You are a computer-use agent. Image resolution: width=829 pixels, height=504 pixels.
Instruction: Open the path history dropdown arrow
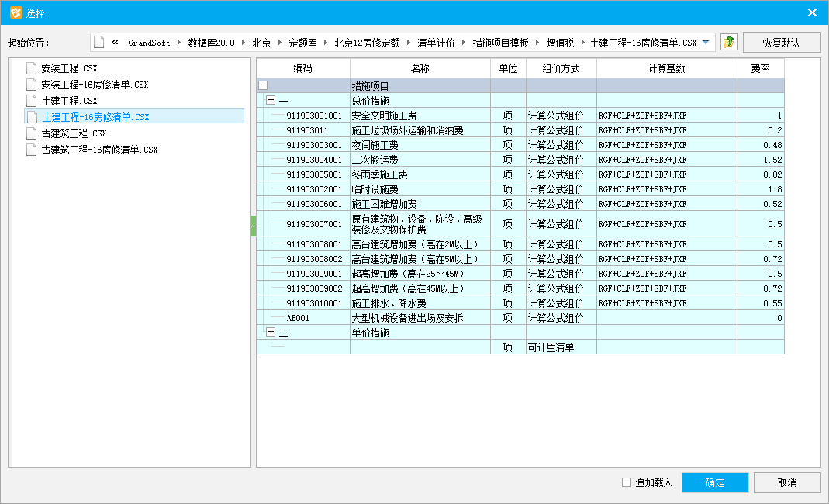tap(706, 43)
